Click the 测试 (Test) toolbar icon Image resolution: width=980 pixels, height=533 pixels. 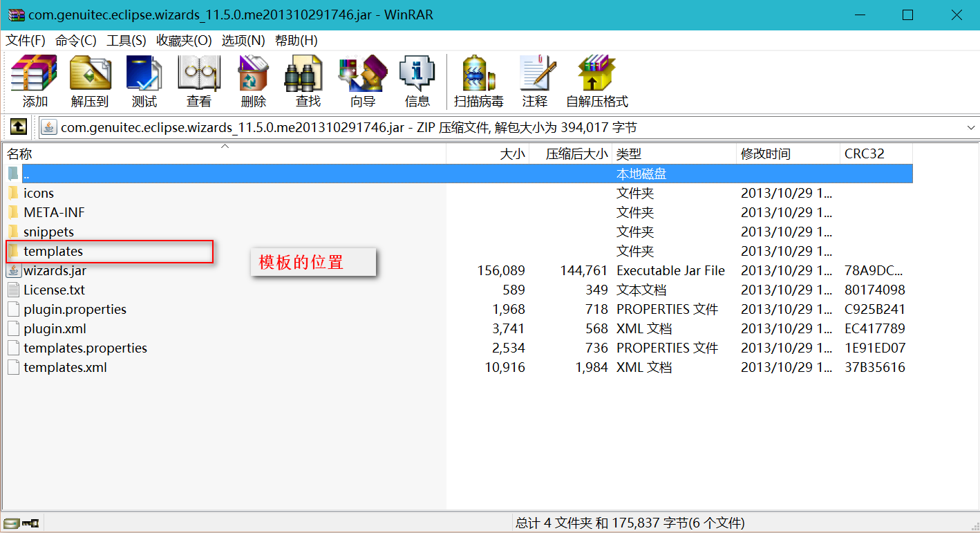(144, 73)
